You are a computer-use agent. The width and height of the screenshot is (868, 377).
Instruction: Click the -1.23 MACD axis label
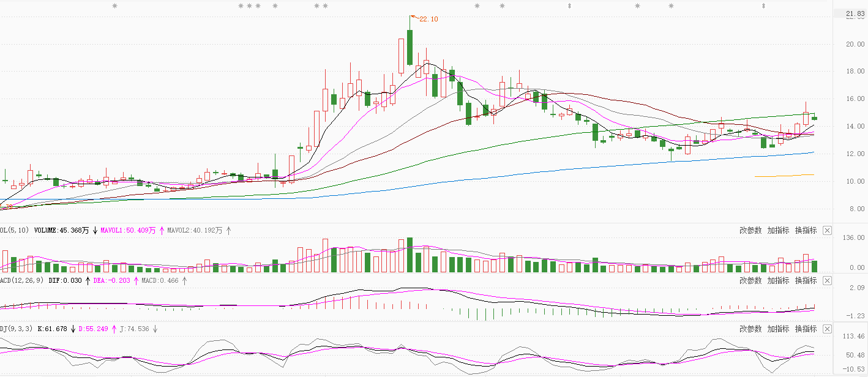pos(855,316)
